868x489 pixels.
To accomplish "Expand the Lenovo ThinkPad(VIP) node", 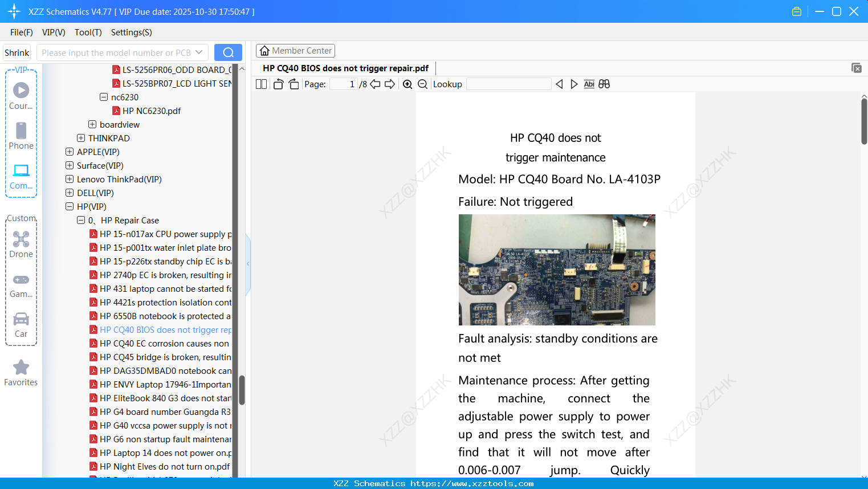I will point(70,180).
